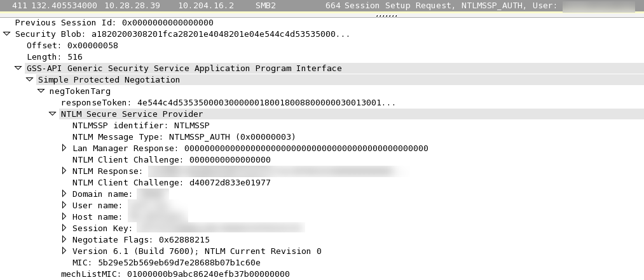Image resolution: width=644 pixels, height=280 pixels.
Task: Click the SMB2 protocol cell
Action: pyautogui.click(x=266, y=6)
